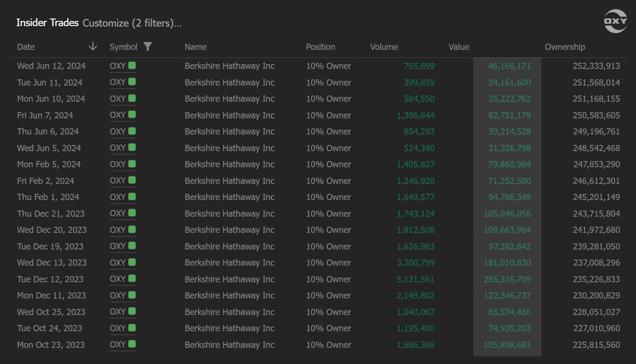The width and height of the screenshot is (636, 364).
Task: Click the green square beside OXY for Dec 19, 2023
Action: click(x=132, y=246)
